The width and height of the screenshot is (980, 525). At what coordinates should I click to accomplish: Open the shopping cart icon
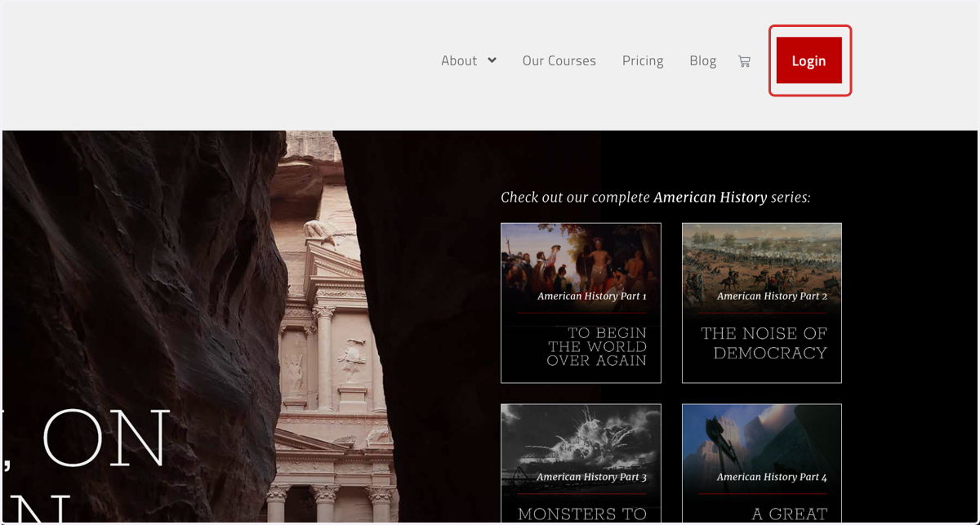(x=744, y=61)
